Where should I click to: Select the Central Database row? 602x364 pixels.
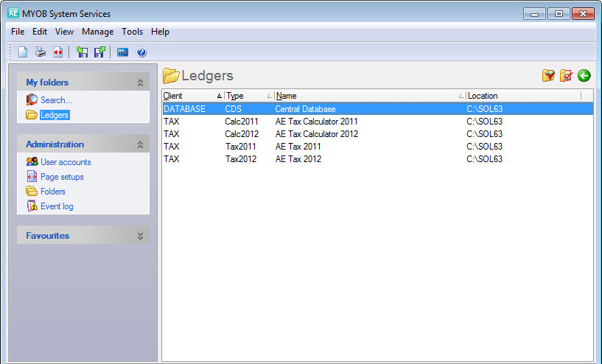[377, 108]
